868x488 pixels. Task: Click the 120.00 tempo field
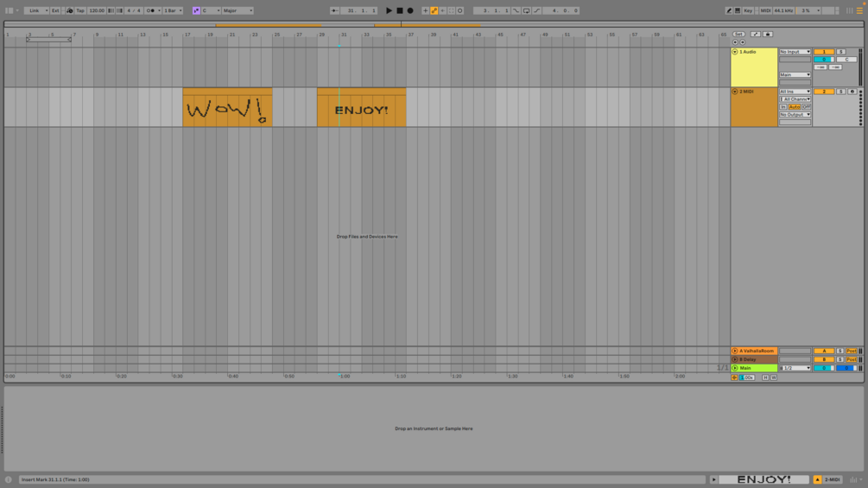click(97, 10)
